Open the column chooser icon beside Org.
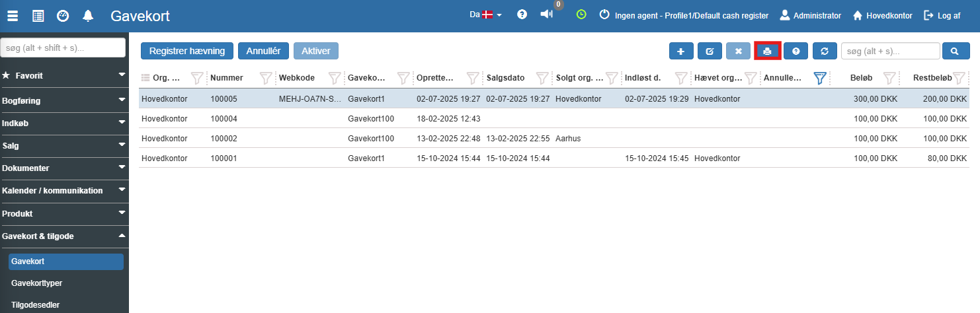 [145, 78]
